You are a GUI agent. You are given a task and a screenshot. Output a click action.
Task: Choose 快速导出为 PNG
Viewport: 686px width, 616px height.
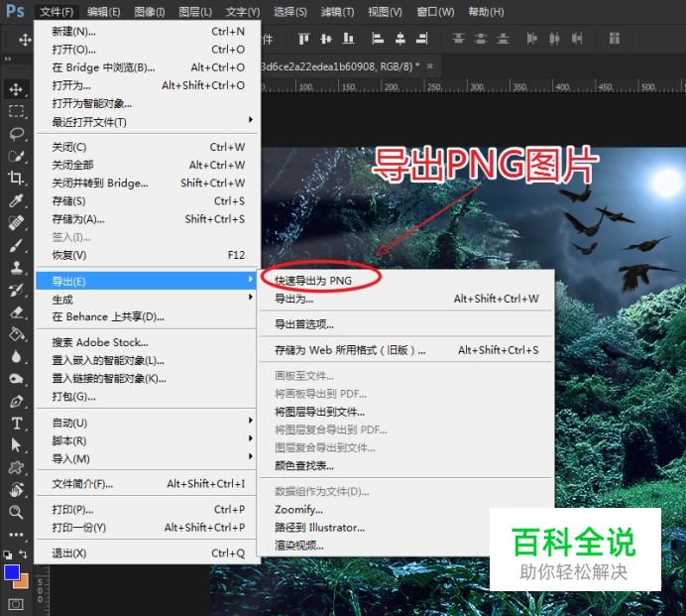(406, 281)
